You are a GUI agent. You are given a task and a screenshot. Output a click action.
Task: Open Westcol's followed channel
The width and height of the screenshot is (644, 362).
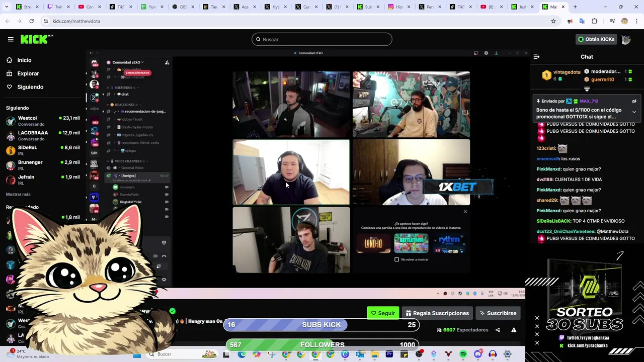pyautogui.click(x=42, y=121)
